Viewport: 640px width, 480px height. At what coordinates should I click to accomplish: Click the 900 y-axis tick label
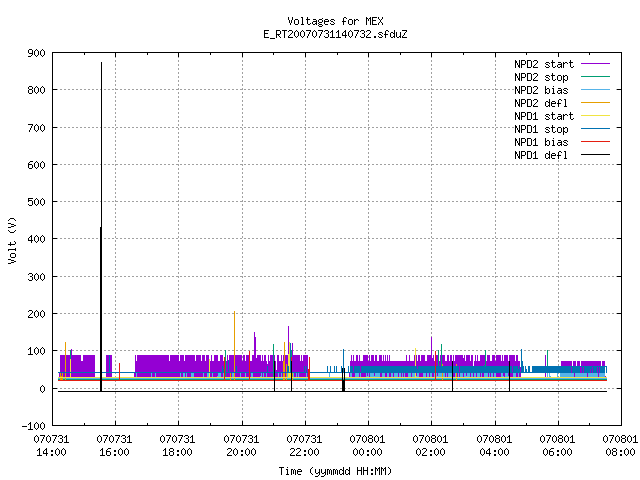[x=36, y=53]
